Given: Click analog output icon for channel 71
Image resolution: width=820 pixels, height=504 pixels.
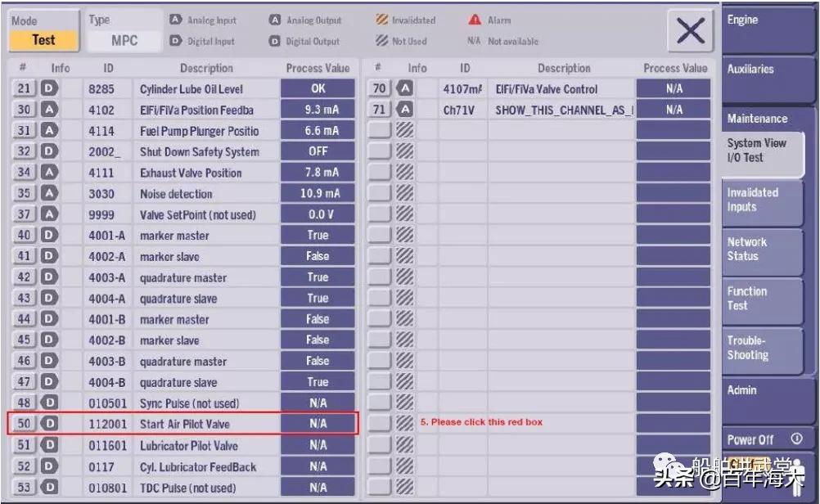Looking at the screenshot, I should coord(405,110).
